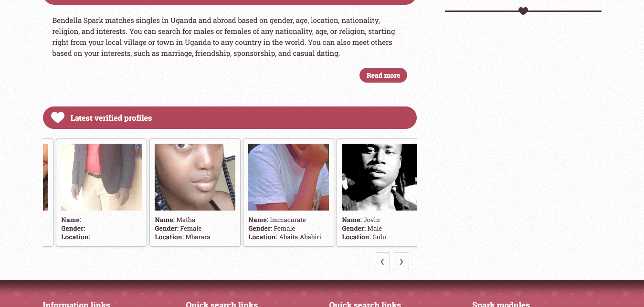Click the name Jovin in profile card
This screenshot has width=644, height=307.
[x=371, y=220]
